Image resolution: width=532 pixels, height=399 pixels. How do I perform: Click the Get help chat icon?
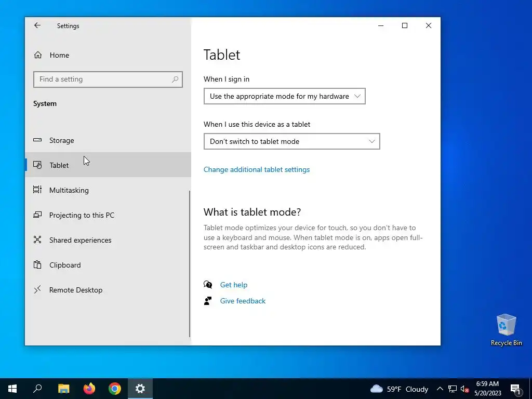(x=208, y=285)
